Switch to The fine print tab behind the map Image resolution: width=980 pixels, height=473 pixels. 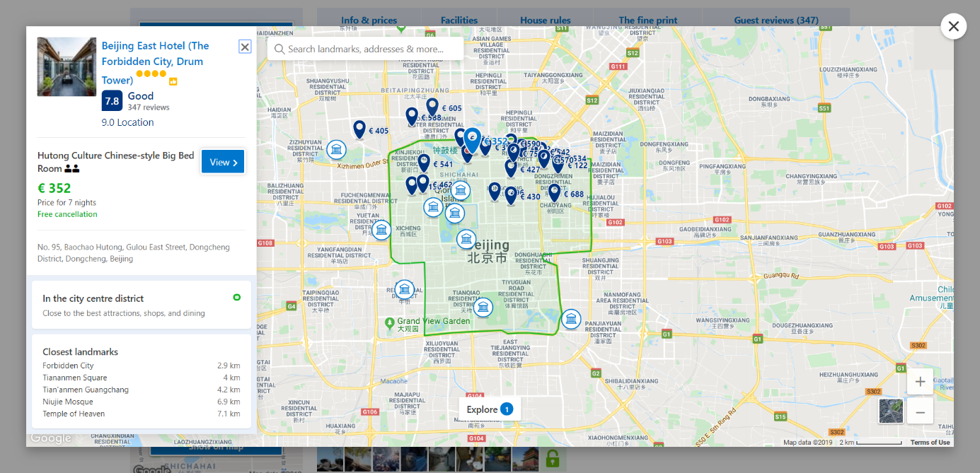tap(647, 20)
